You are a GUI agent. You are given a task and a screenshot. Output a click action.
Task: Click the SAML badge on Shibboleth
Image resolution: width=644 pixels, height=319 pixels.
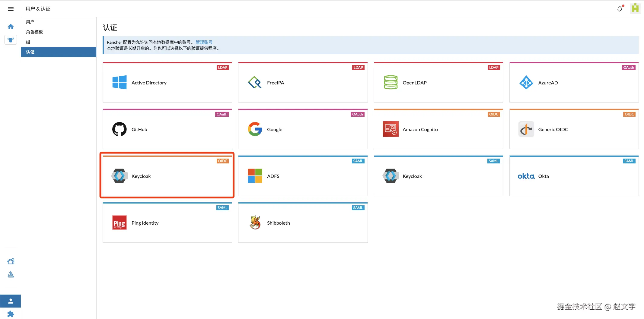[358, 208]
